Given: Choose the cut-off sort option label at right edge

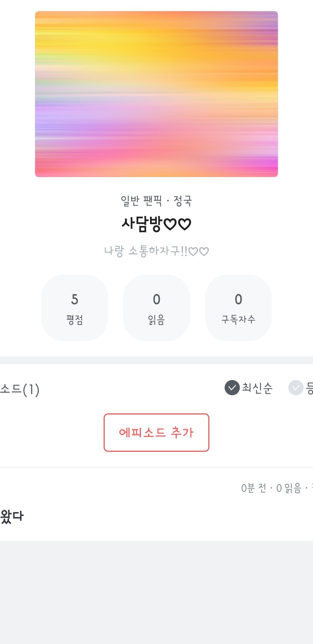Looking at the screenshot, I should [x=309, y=388].
